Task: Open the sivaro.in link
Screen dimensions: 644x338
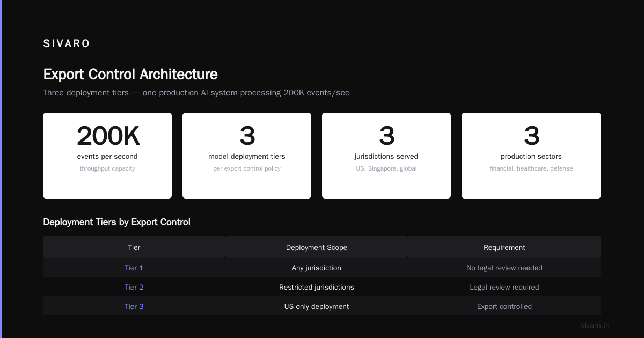Action: click(x=595, y=326)
